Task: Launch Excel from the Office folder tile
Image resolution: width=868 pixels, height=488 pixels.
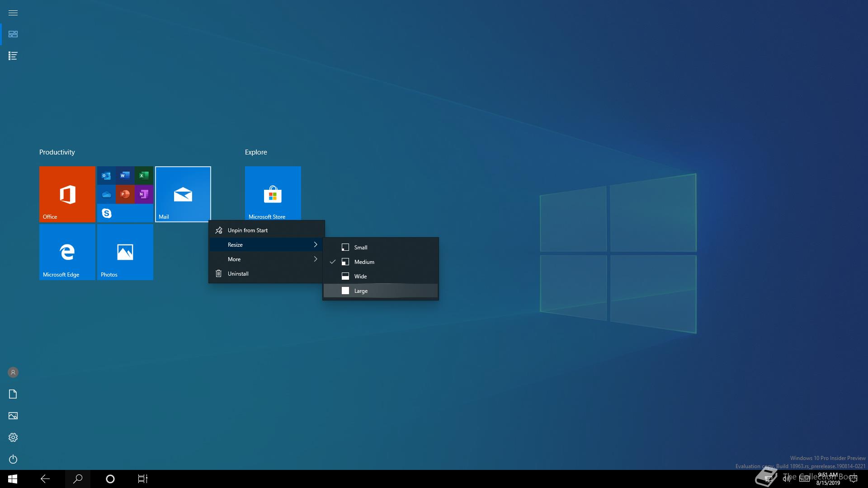Action: point(144,175)
